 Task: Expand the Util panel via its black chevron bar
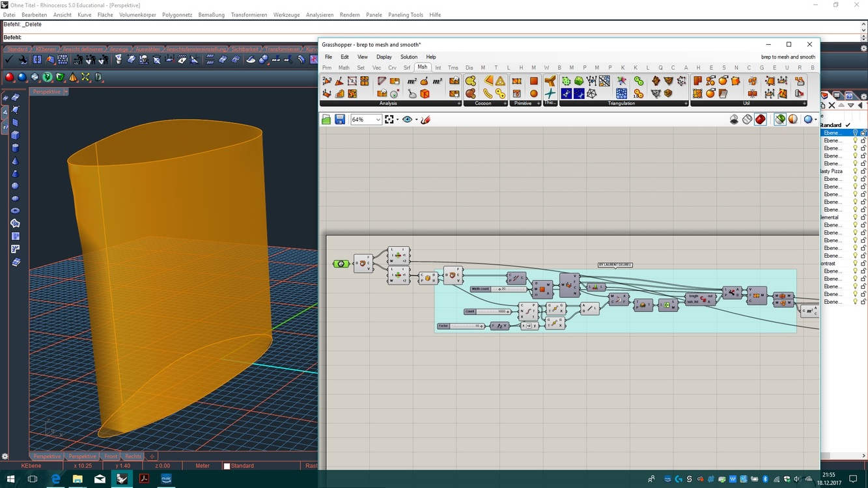point(805,103)
